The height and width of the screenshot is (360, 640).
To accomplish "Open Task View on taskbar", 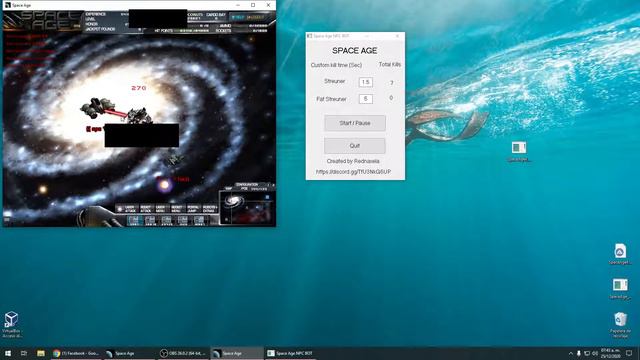I will (x=24, y=353).
